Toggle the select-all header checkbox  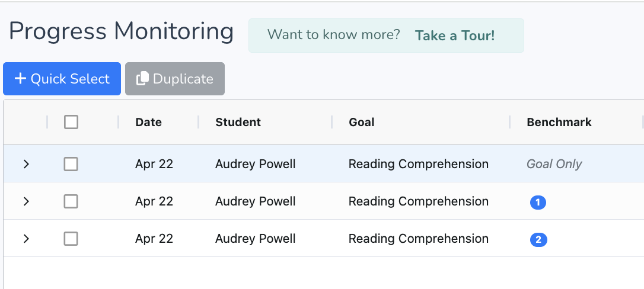pyautogui.click(x=71, y=122)
